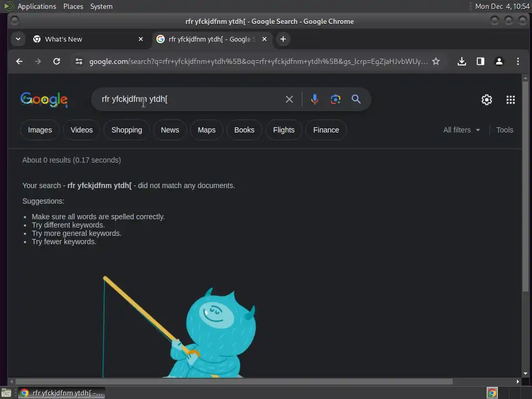The height and width of the screenshot is (399, 532).
Task: Filter results by Images
Action: tap(40, 130)
